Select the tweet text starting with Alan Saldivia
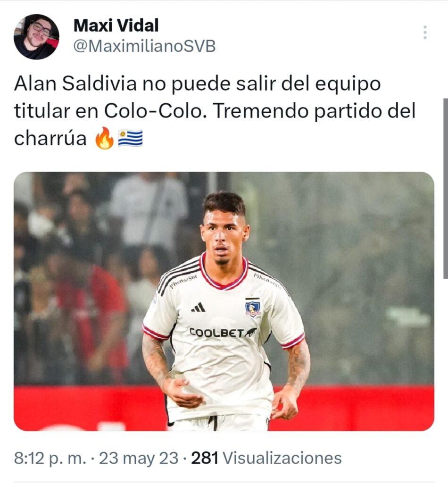The height and width of the screenshot is (483, 448). click(x=215, y=111)
